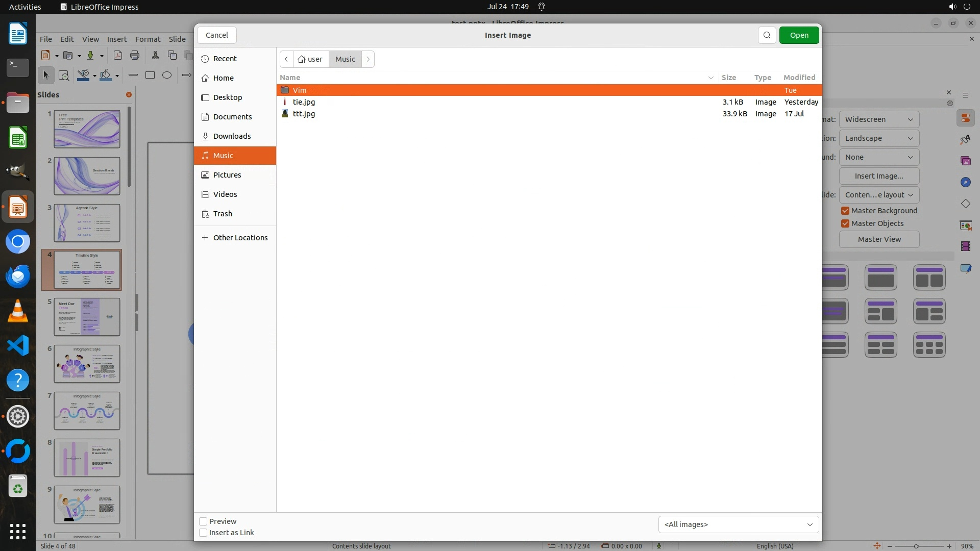Enable the Preview checkbox

pyautogui.click(x=203, y=521)
